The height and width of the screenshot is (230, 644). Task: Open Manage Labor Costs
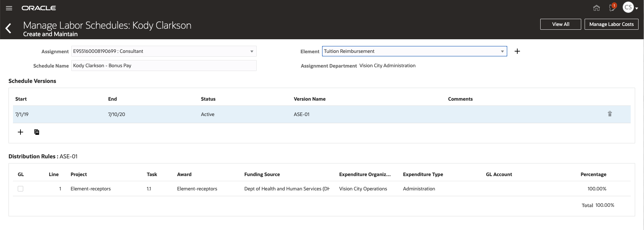click(611, 24)
